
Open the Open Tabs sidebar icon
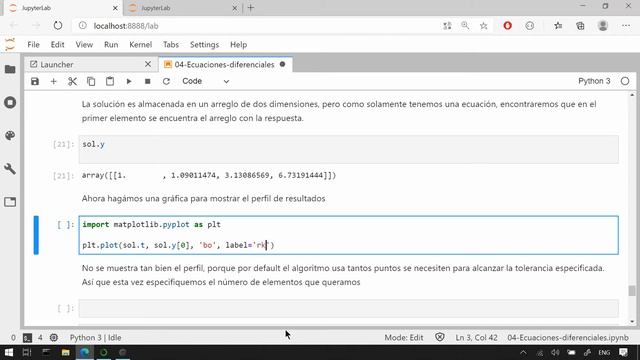click(10, 202)
